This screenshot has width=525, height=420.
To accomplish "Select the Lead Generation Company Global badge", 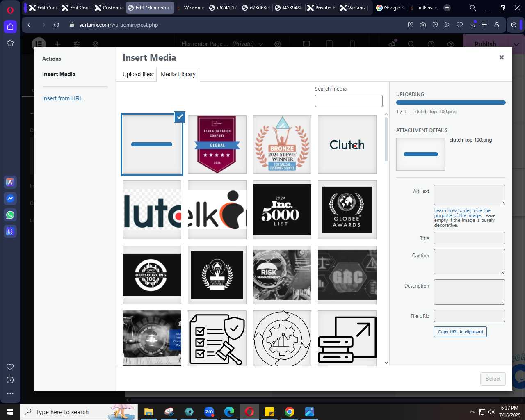I will coord(217,144).
